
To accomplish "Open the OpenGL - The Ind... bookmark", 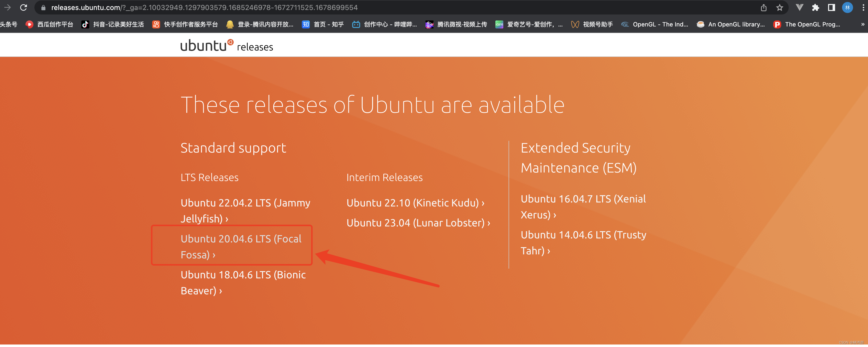I will tap(654, 24).
